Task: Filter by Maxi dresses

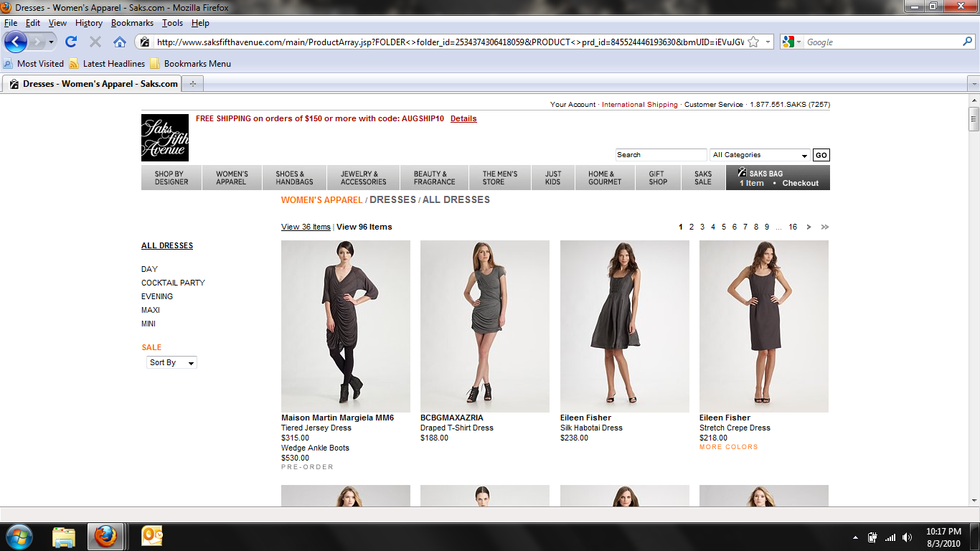Action: pos(151,310)
